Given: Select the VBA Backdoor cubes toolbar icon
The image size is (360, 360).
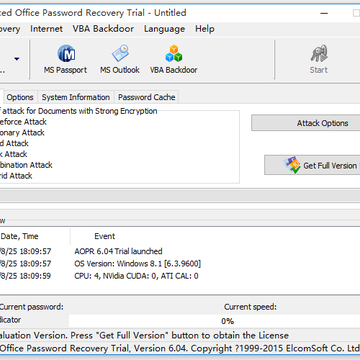Looking at the screenshot, I should click(x=174, y=54).
